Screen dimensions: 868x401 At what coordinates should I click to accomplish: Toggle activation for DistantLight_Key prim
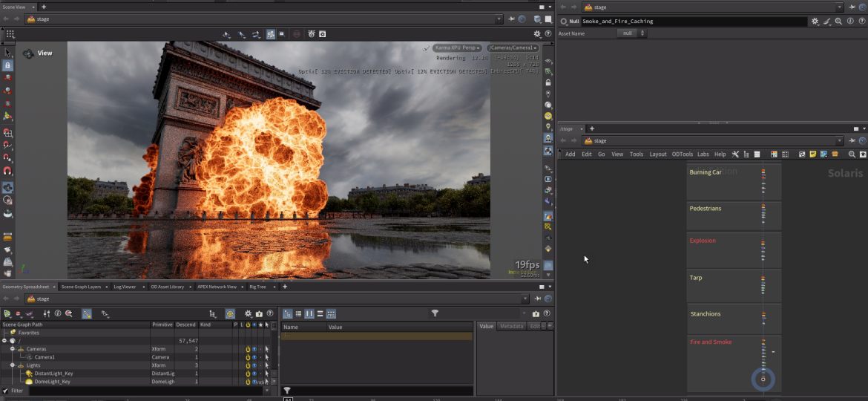(x=248, y=374)
